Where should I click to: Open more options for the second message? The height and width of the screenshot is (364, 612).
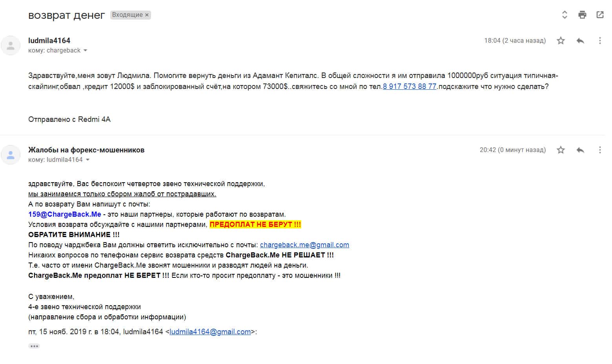[x=599, y=150]
